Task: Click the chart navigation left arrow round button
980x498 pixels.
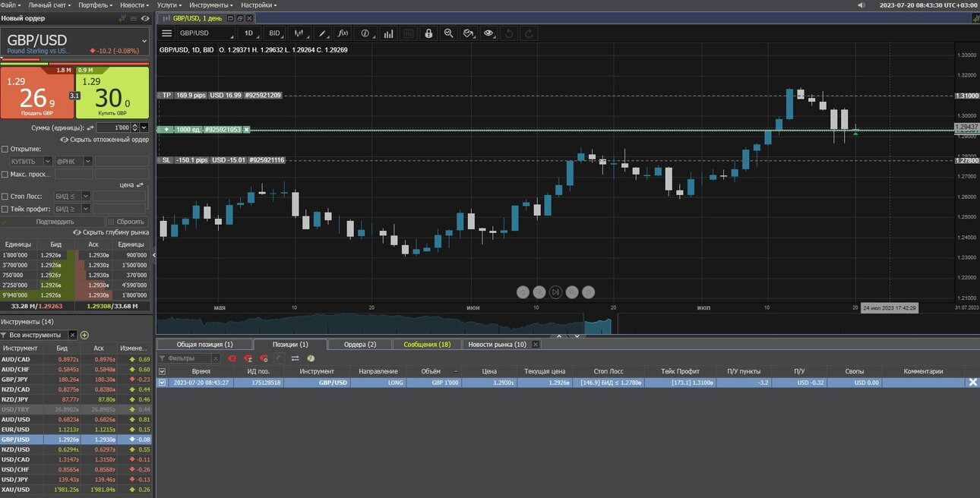Action: click(523, 292)
